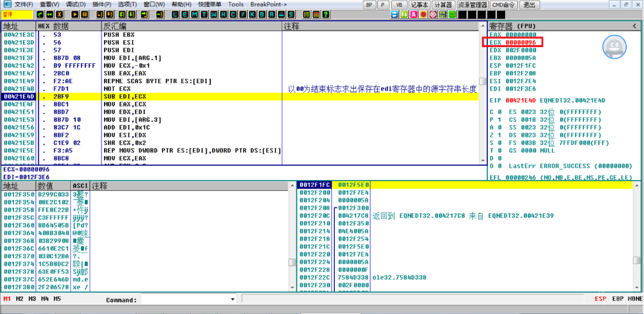Viewport: 644px width, 314px height.
Task: Open CPU window with C icon
Action: coord(233,14)
